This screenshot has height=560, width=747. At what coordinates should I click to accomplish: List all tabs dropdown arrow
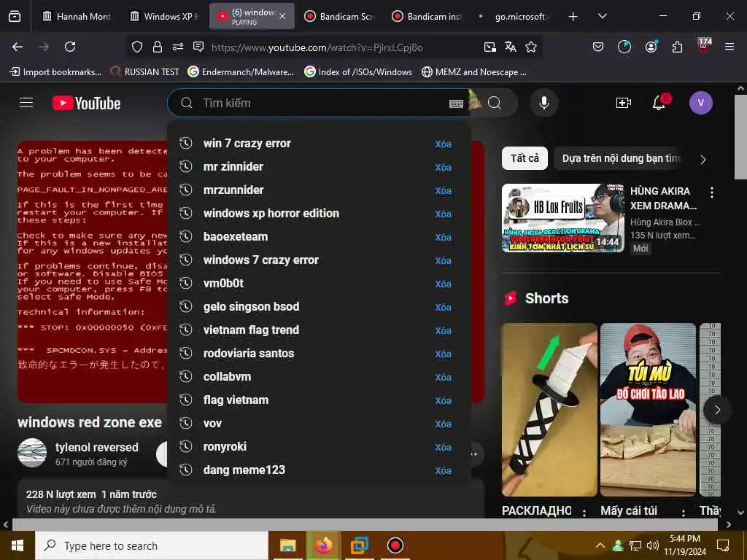click(602, 16)
